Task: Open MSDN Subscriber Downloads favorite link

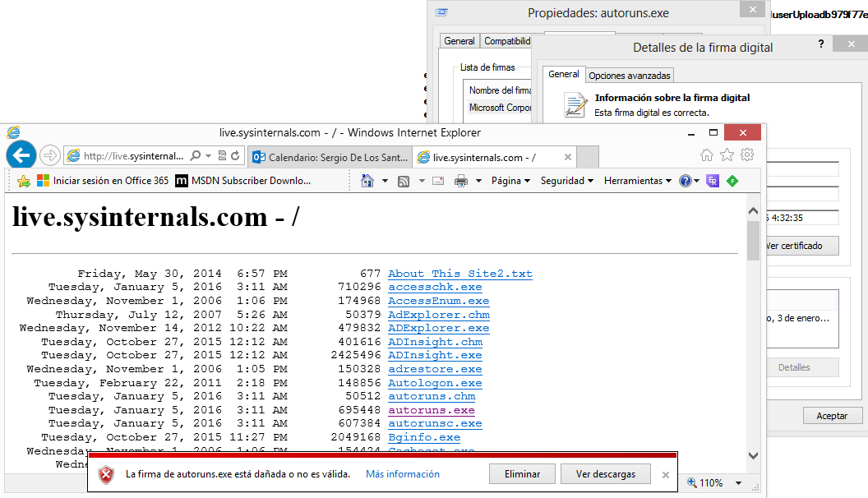Action: click(242, 181)
